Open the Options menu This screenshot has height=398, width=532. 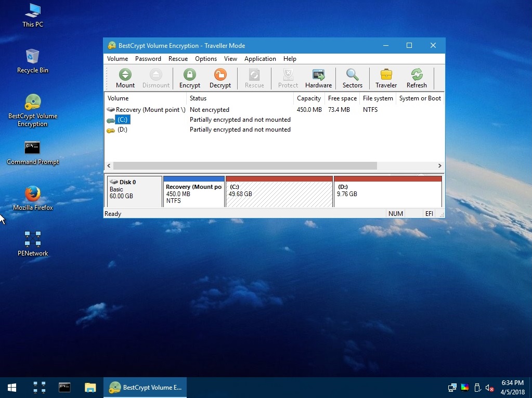point(206,59)
